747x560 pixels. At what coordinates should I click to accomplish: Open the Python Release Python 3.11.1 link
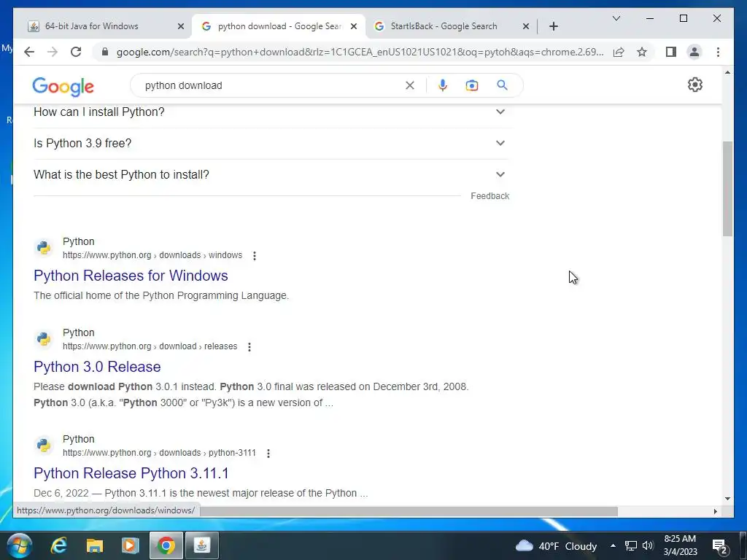pos(131,473)
